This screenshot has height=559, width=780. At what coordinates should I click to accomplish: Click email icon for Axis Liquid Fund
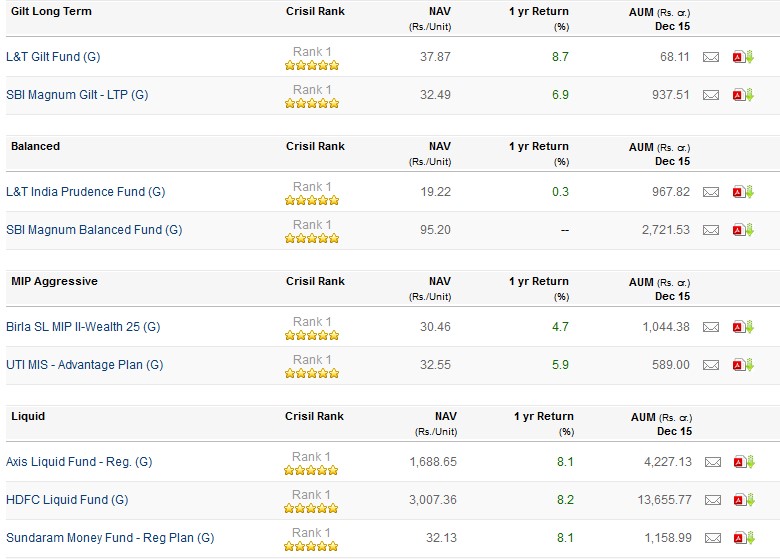tap(713, 462)
